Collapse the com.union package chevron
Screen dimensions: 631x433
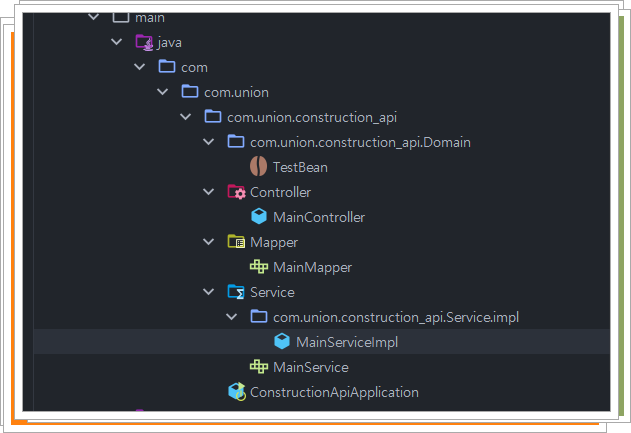coord(162,92)
